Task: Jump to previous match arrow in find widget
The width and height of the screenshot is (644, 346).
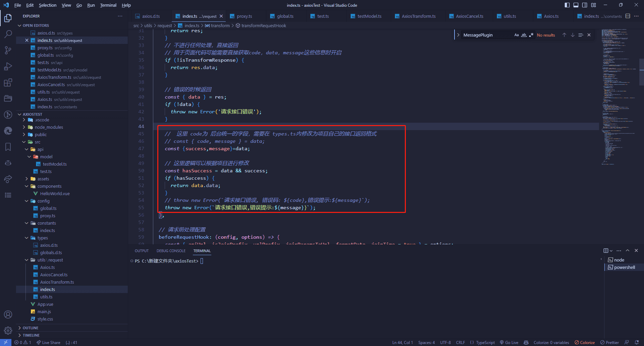Action: click(564, 35)
